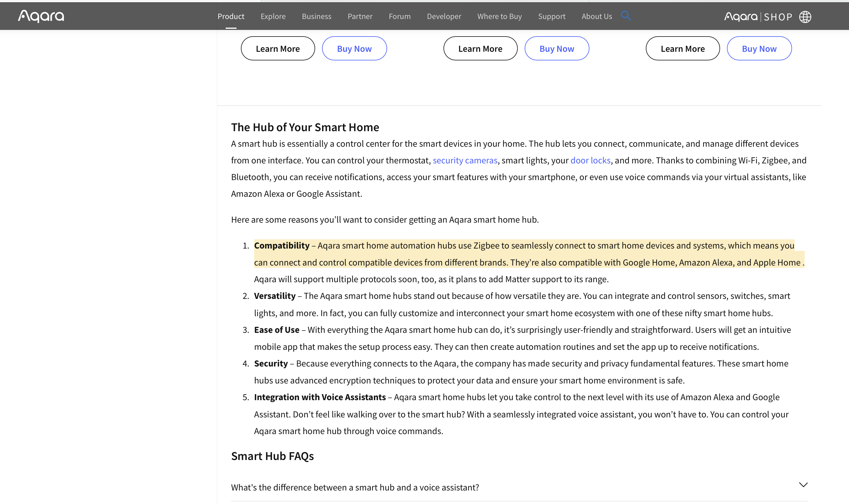This screenshot has width=849, height=504.
Task: Open the Developer menu item
Action: [x=444, y=16]
